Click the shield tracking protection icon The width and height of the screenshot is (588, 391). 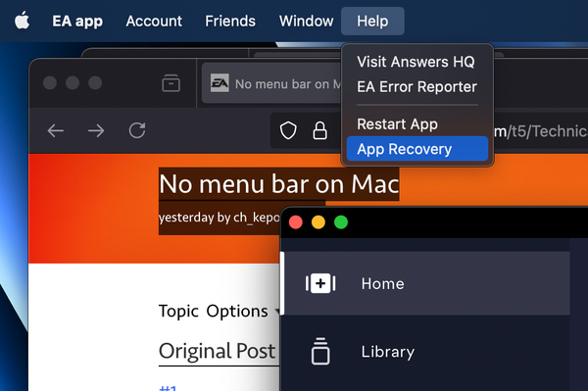click(288, 130)
